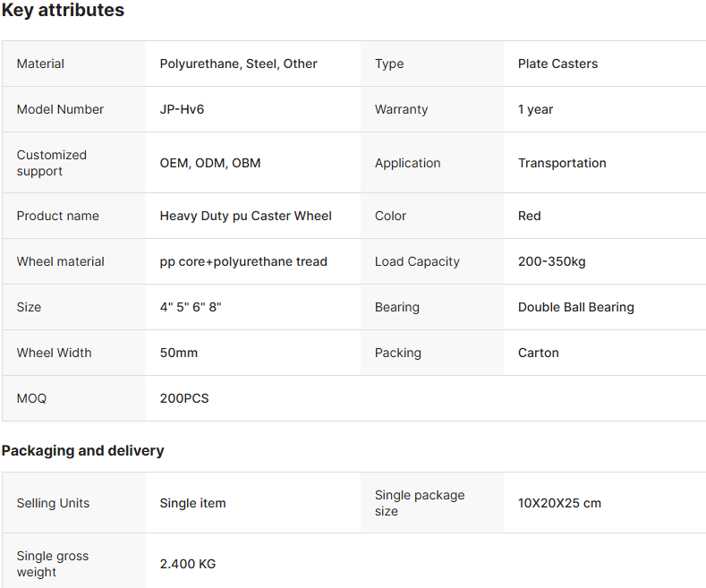Screen dimensions: 706x588
Task: Select pp core+polyurethane tread text
Action: tap(243, 261)
